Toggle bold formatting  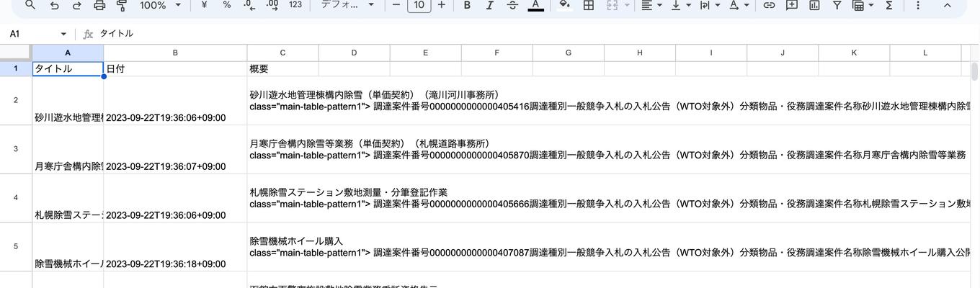[x=467, y=5]
